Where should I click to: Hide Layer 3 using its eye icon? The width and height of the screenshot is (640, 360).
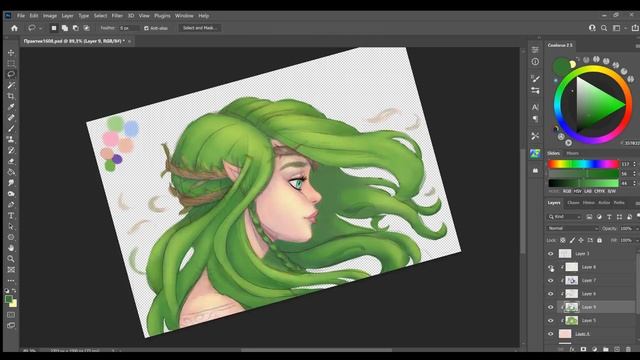551,254
